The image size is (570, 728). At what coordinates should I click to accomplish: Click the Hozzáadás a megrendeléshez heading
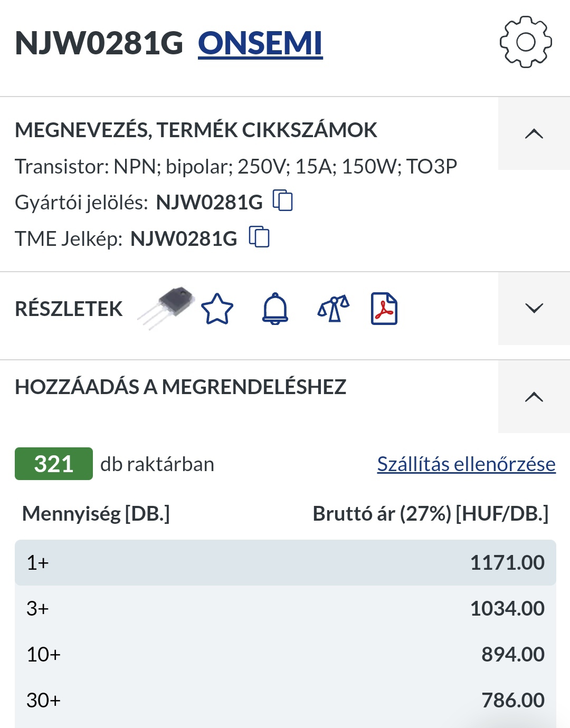click(x=180, y=387)
